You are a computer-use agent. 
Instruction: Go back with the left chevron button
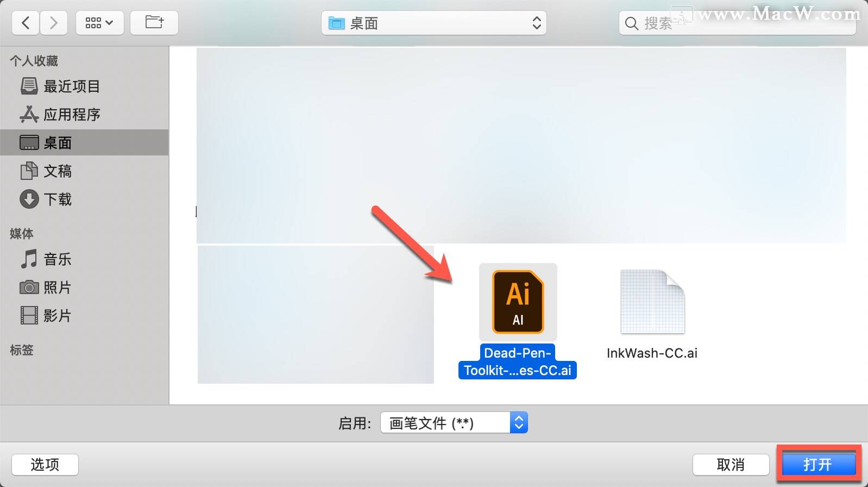26,23
